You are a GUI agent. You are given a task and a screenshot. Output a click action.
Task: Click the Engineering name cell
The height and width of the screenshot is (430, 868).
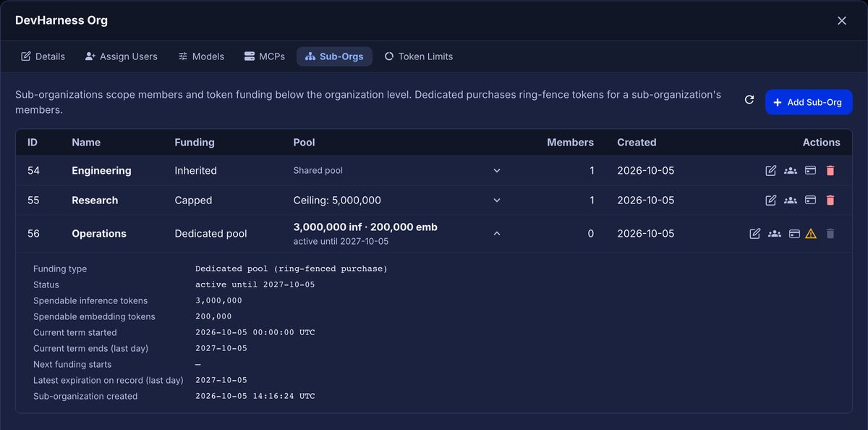101,171
